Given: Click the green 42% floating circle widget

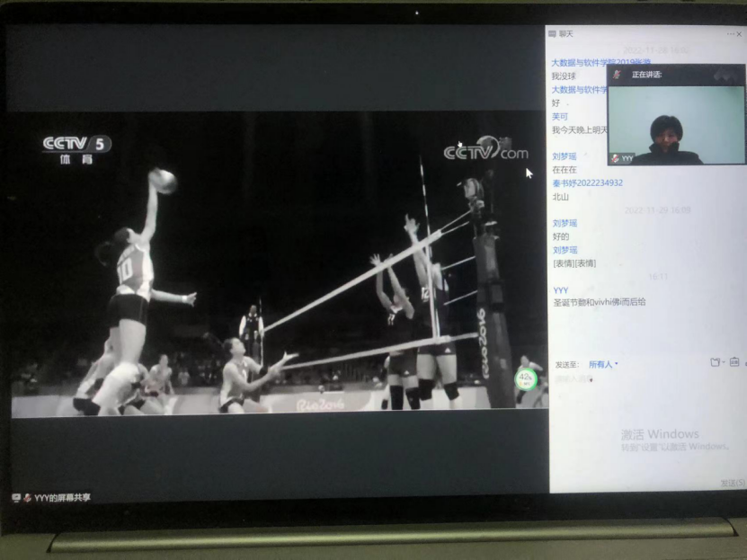Looking at the screenshot, I should click(x=525, y=378).
